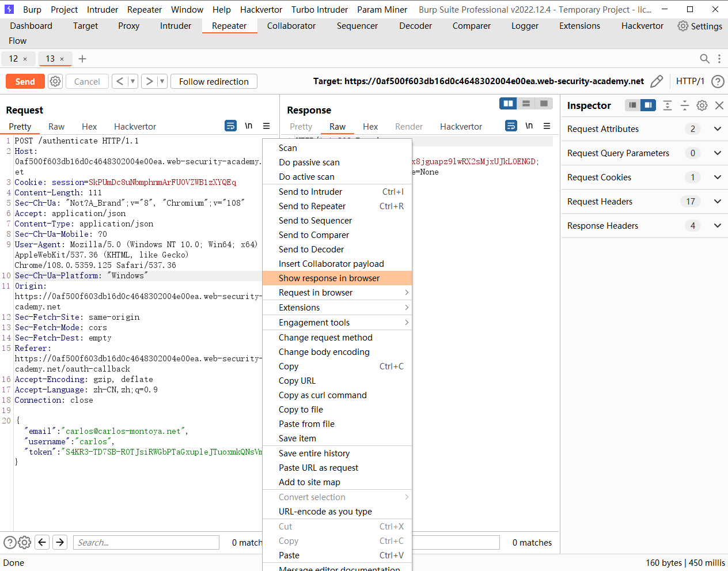Switch to the Decoder tab
This screenshot has width=728, height=571.
[x=415, y=25]
